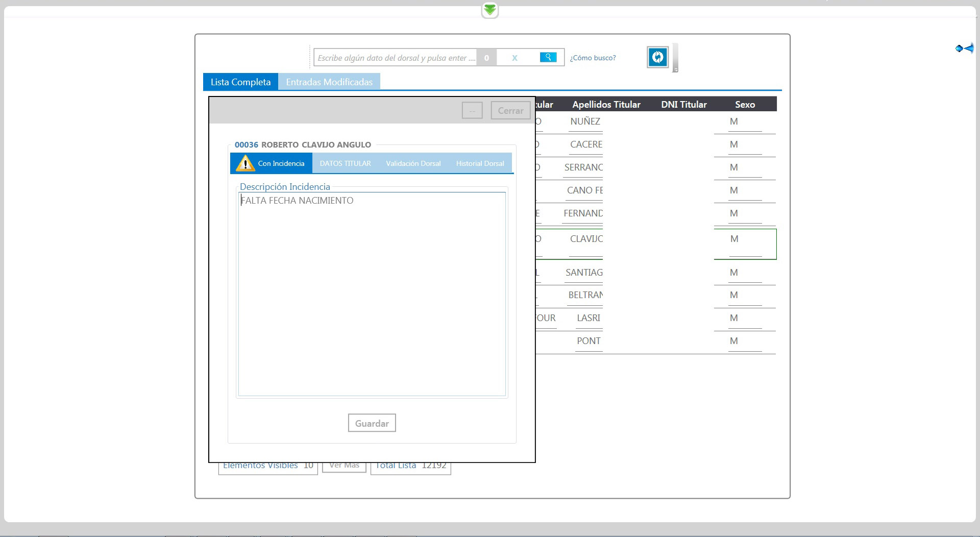Click the '--' button beside Cerrar
This screenshot has width=980, height=537.
tap(472, 110)
